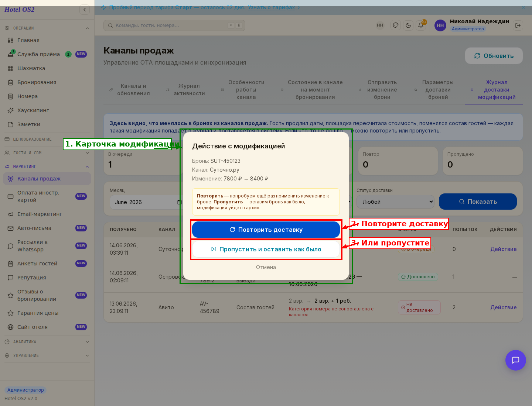Expand the Управление section
The width and height of the screenshot is (532, 406).
click(47, 355)
